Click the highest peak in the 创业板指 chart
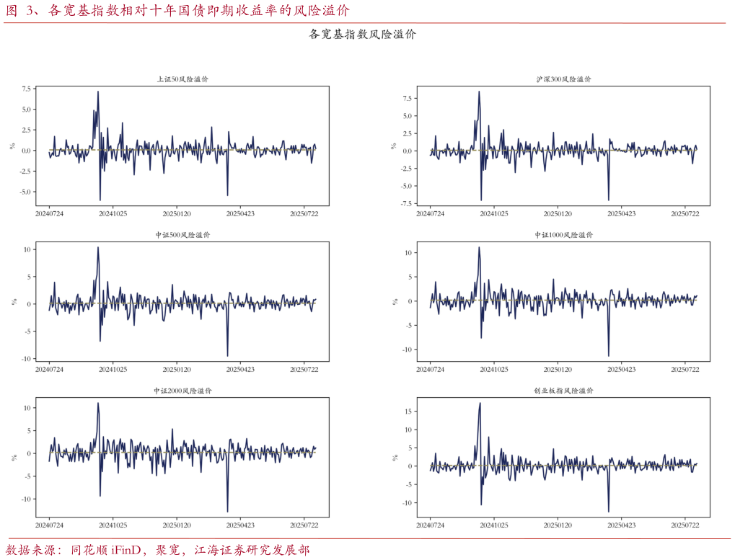The image size is (735, 560). click(x=480, y=404)
